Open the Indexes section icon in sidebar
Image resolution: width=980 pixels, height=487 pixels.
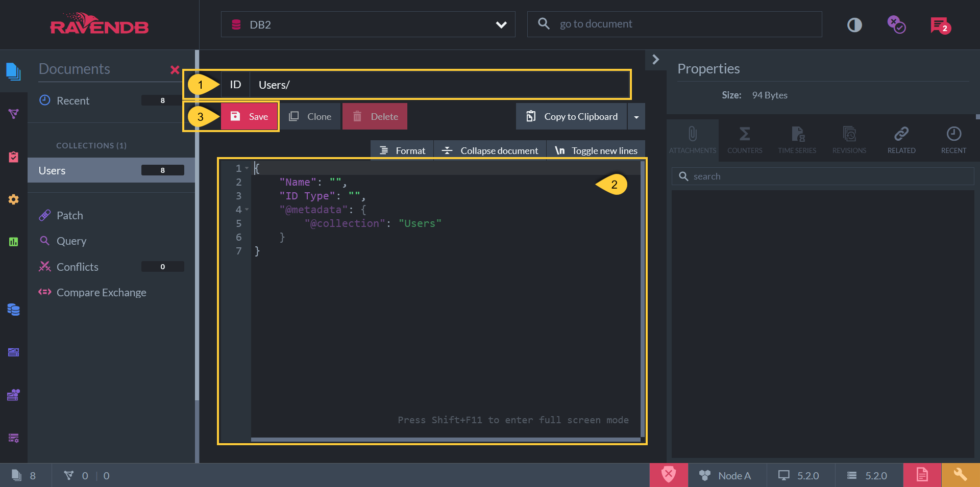(13, 114)
